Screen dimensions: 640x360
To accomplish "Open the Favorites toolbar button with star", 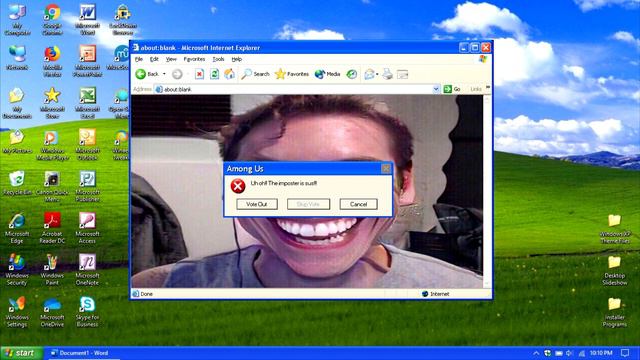I will point(292,74).
